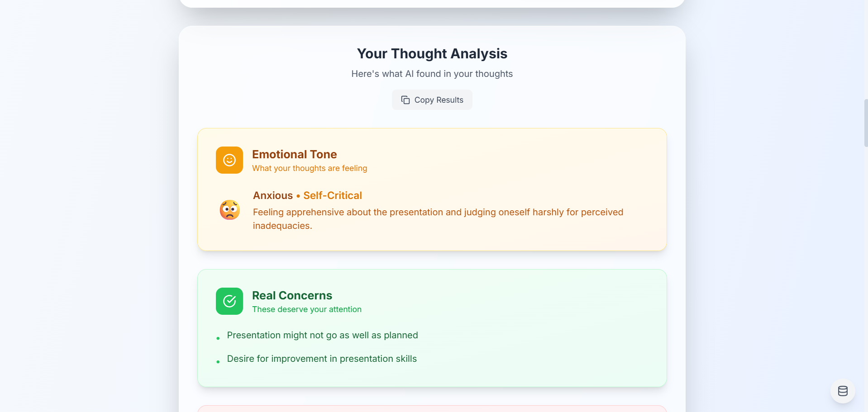Click the green bullet before 'Desire for improvement'

(x=218, y=362)
